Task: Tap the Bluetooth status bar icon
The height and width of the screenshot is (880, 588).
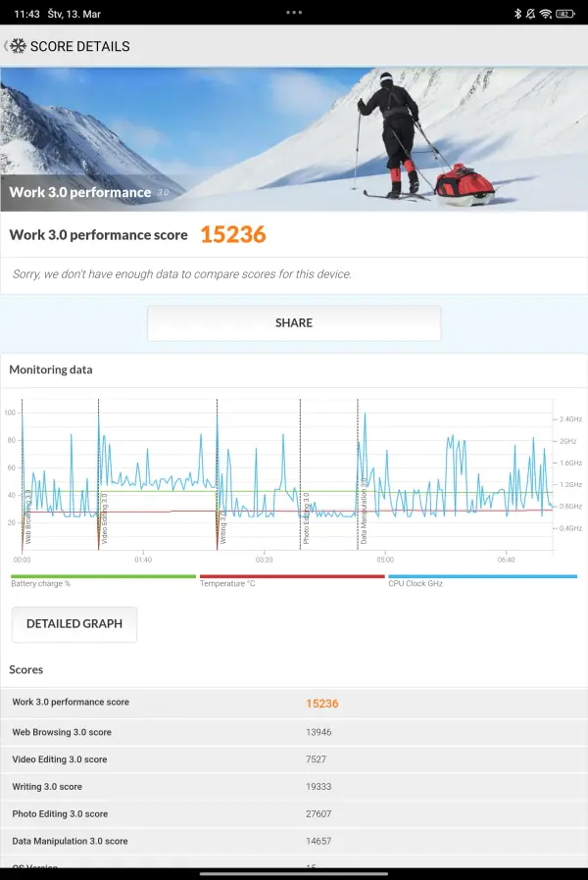Action: 517,13
